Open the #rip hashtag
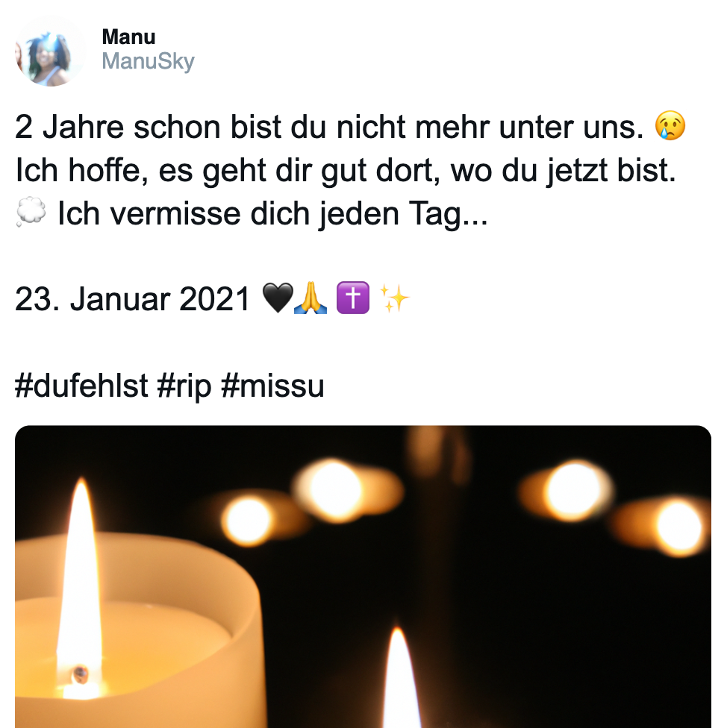Image resolution: width=727 pixels, height=728 pixels. [184, 386]
